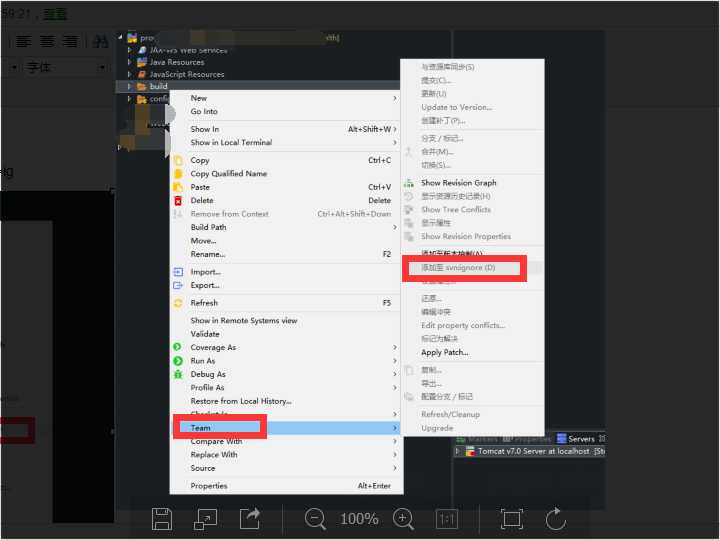Click the red Delete icon in context menu
The width and height of the screenshot is (720, 540).
coord(178,200)
